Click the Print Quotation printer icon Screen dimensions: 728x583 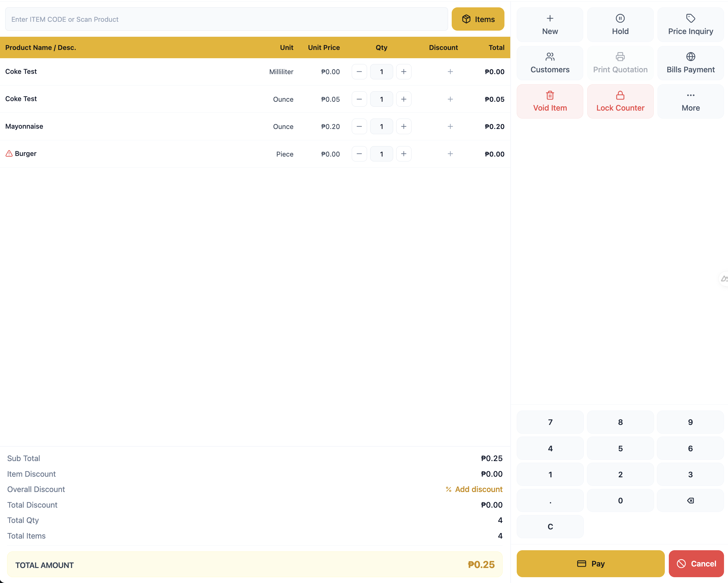click(620, 56)
